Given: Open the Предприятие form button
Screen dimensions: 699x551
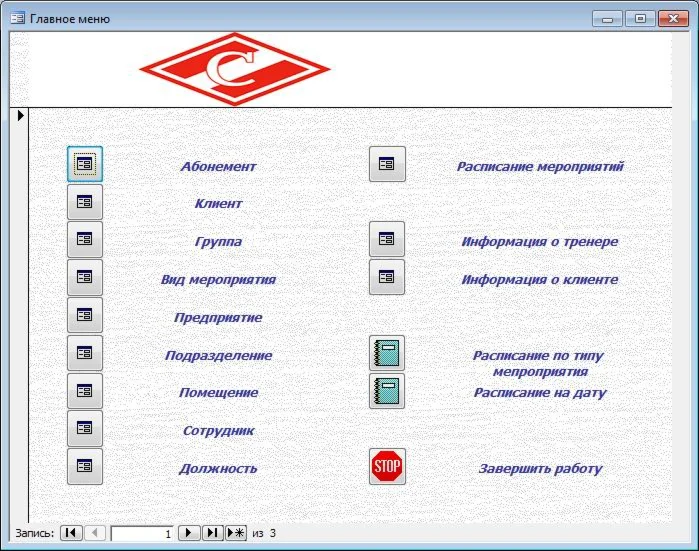Looking at the screenshot, I should pos(85,315).
